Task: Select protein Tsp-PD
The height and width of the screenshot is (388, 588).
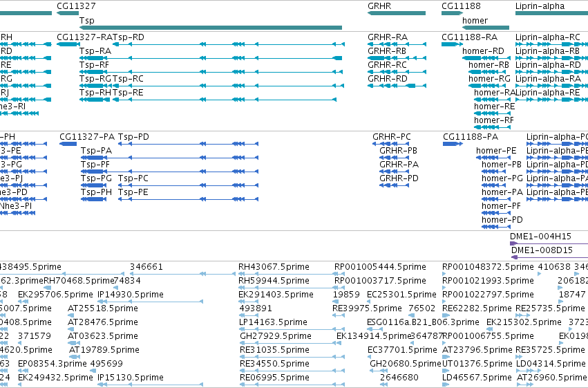Action: pos(133,137)
